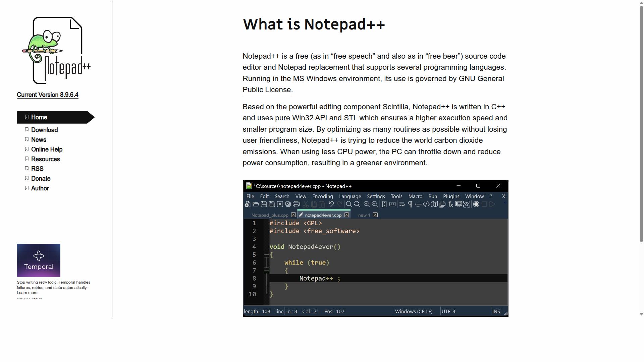Open the Author sidebar link
644x362 pixels.
tap(40, 188)
